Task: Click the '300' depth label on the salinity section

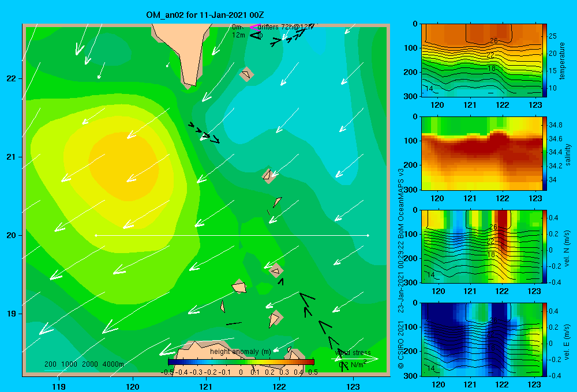Action: click(412, 190)
